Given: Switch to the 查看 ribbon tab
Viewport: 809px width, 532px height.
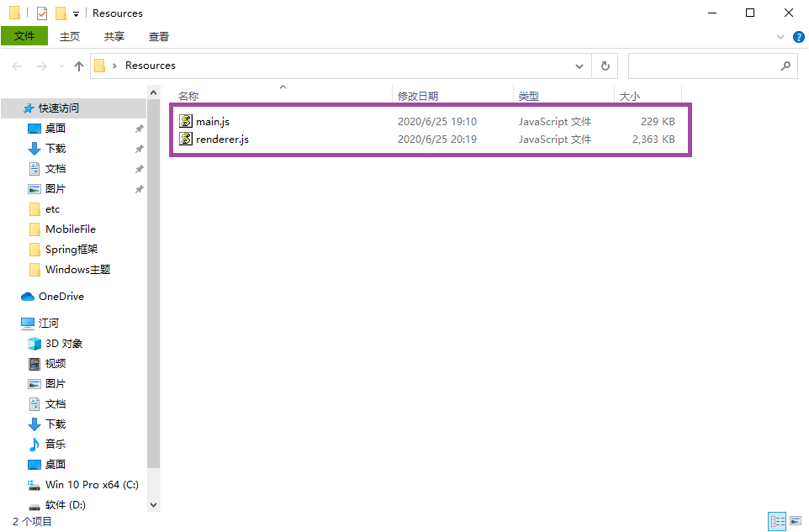Looking at the screenshot, I should [x=160, y=36].
